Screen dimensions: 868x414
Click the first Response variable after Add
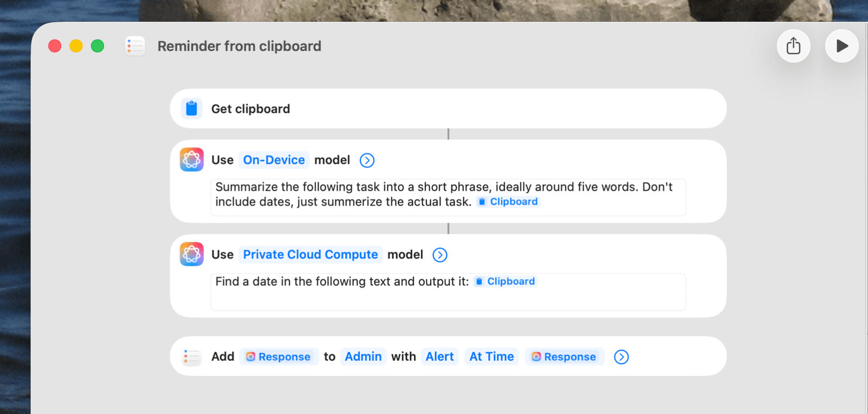click(x=278, y=357)
